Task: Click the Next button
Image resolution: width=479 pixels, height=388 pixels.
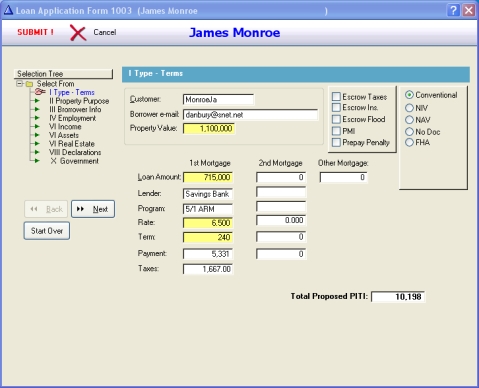Action: [x=93, y=209]
